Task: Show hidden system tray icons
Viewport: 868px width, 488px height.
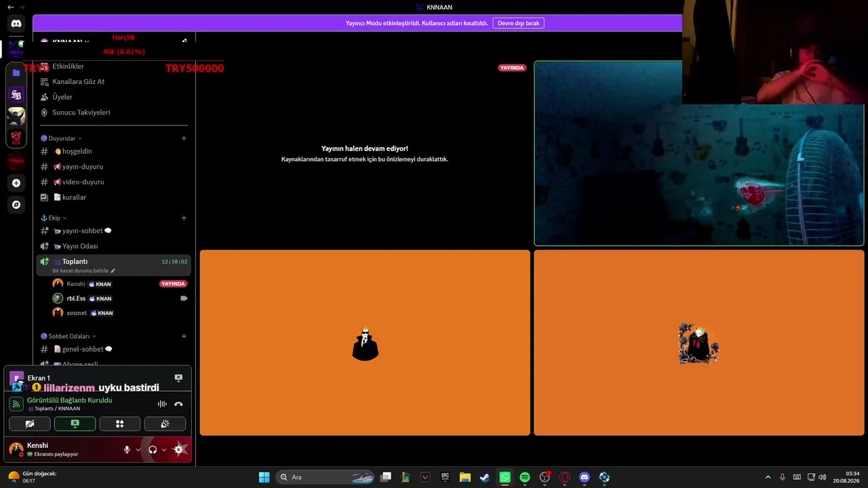Action: pos(768,477)
